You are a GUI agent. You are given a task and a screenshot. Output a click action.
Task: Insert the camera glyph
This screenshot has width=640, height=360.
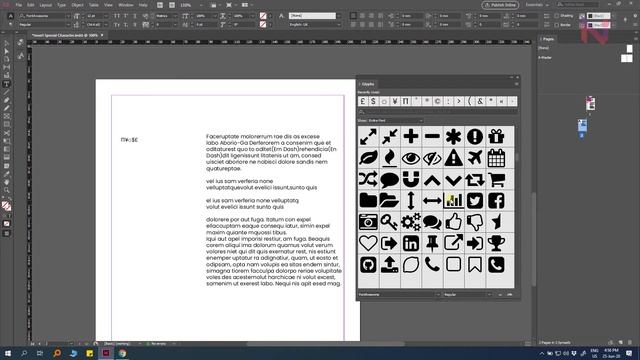368,222
